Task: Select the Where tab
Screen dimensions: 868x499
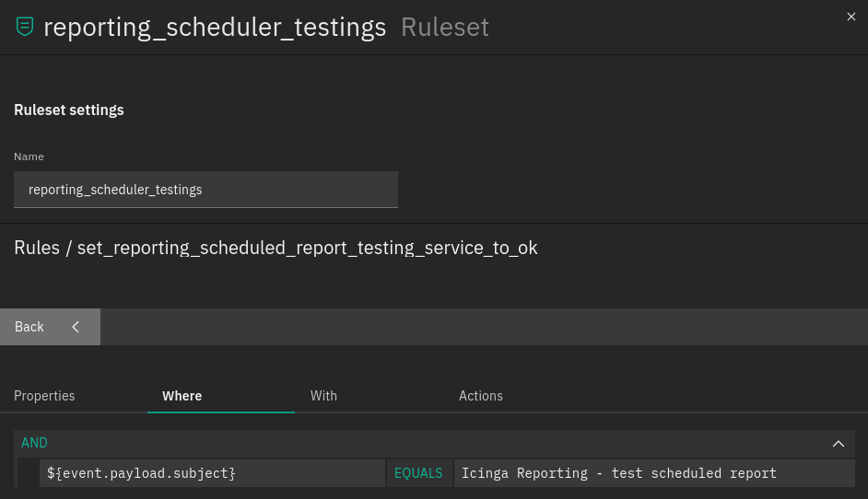Action: click(182, 396)
